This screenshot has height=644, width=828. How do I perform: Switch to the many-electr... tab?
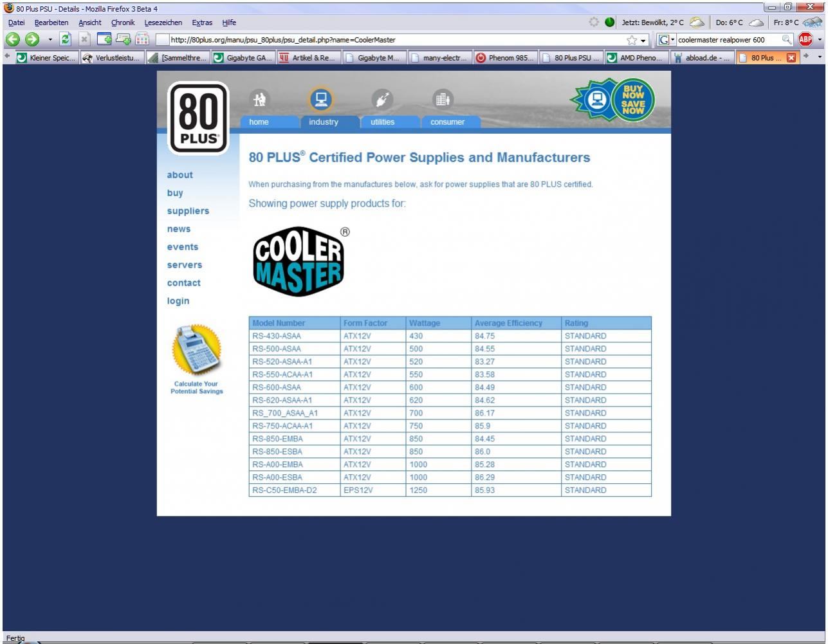(439, 57)
